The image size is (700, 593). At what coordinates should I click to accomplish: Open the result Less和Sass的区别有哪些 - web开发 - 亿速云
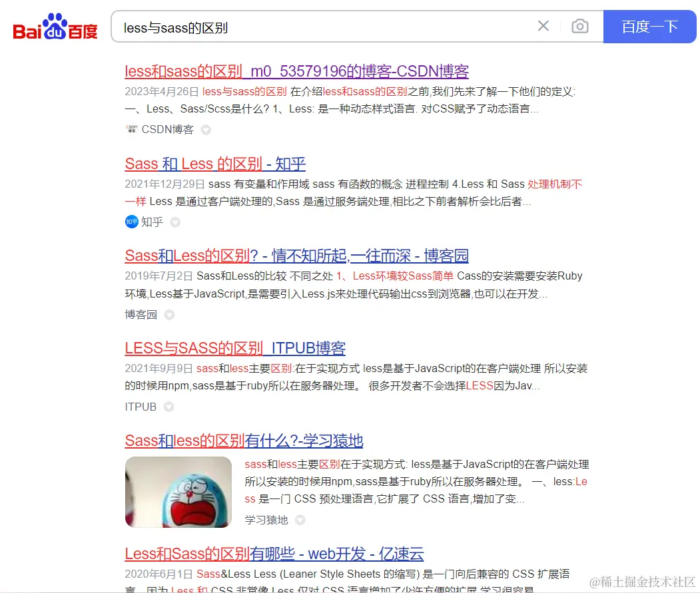(274, 554)
